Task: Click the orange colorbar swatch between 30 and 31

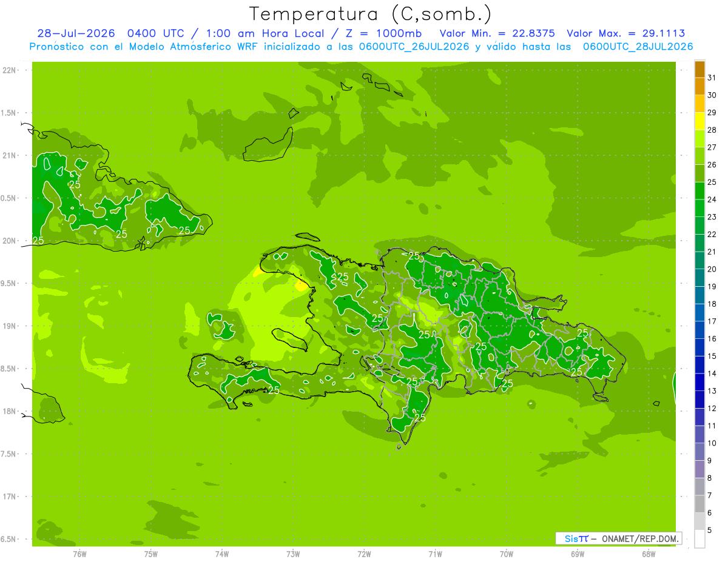Action: [699, 86]
